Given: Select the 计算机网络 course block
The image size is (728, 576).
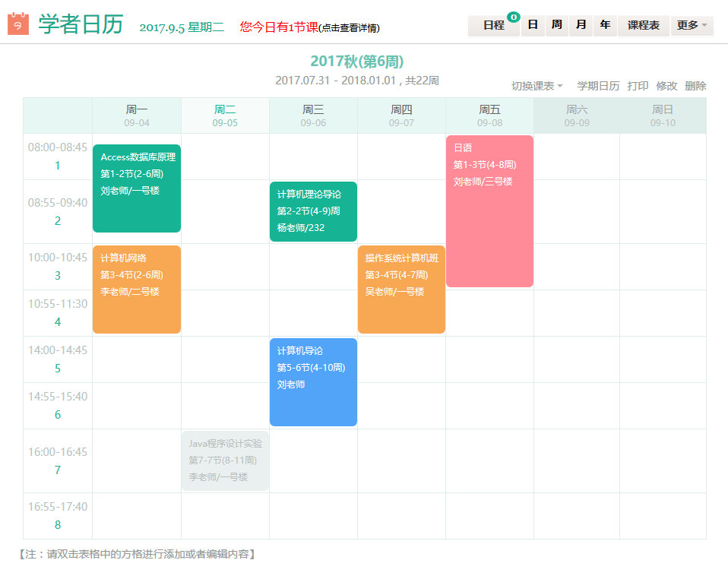Looking at the screenshot, I should pos(137,290).
